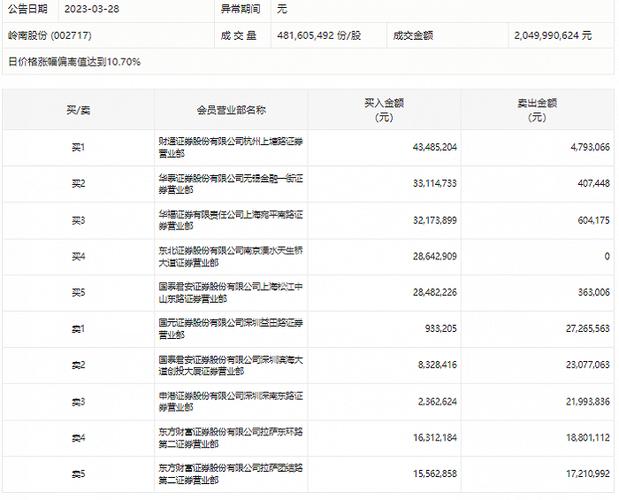This screenshot has width=619, height=500.
Task: Select the 卖2 row label
Action: click(78, 365)
